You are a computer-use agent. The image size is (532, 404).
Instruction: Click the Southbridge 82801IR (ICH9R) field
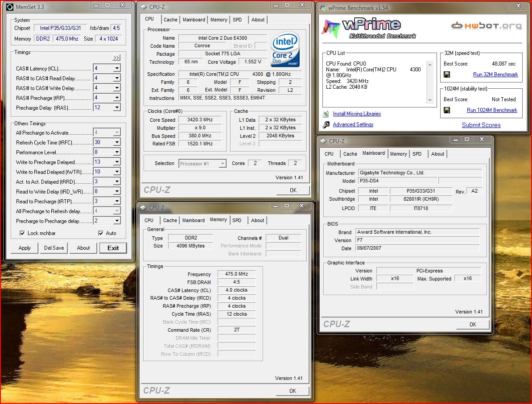click(421, 199)
